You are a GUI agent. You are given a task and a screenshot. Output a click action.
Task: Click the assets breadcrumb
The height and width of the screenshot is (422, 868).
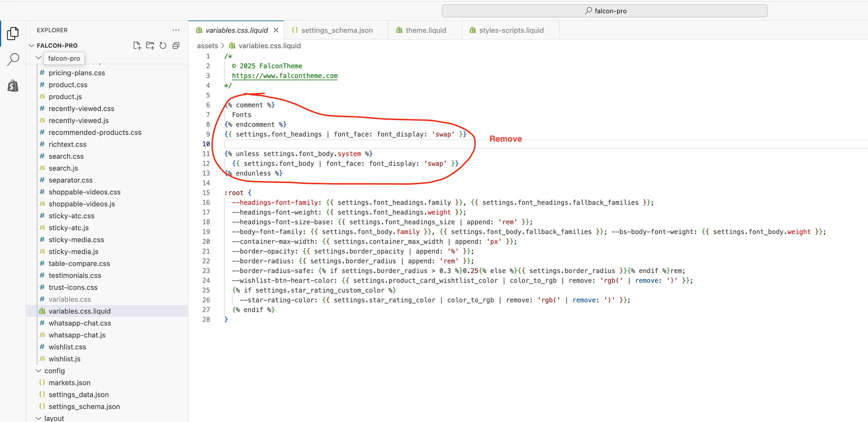click(207, 45)
